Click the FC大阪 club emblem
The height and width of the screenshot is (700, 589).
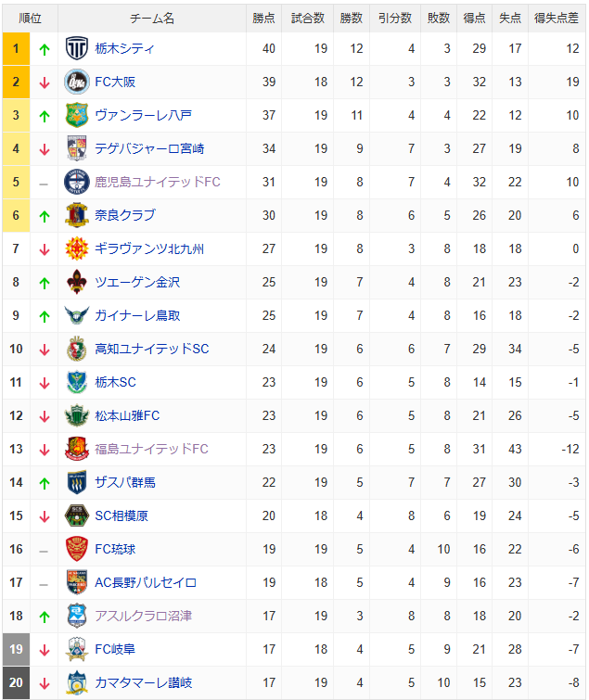(77, 83)
